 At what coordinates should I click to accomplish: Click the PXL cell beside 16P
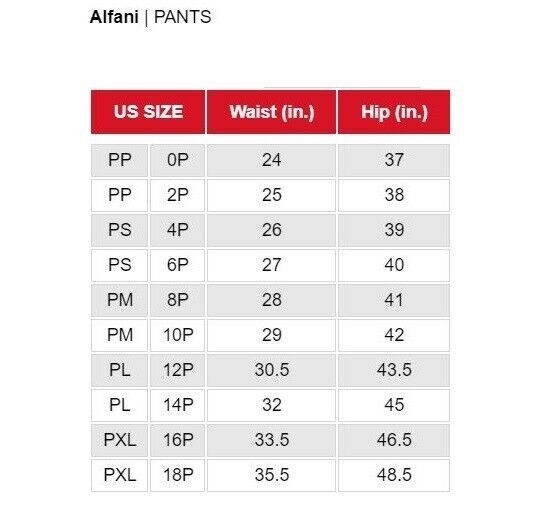tap(119, 440)
